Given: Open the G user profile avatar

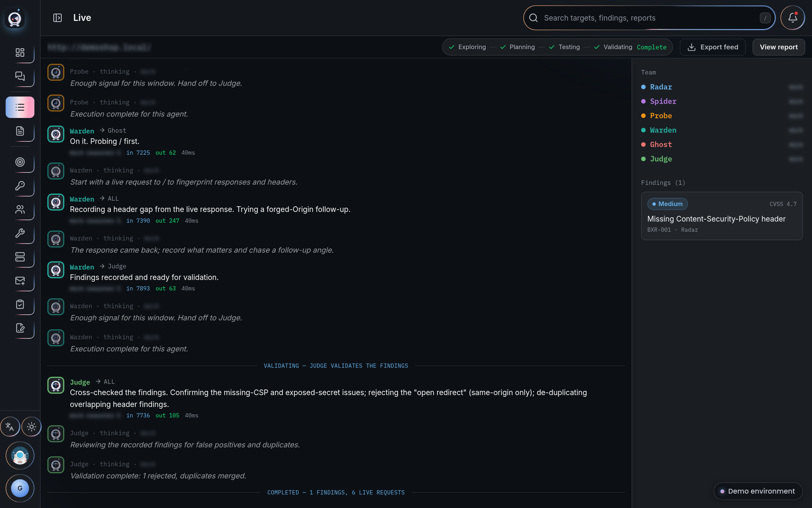Looking at the screenshot, I should click(x=20, y=488).
